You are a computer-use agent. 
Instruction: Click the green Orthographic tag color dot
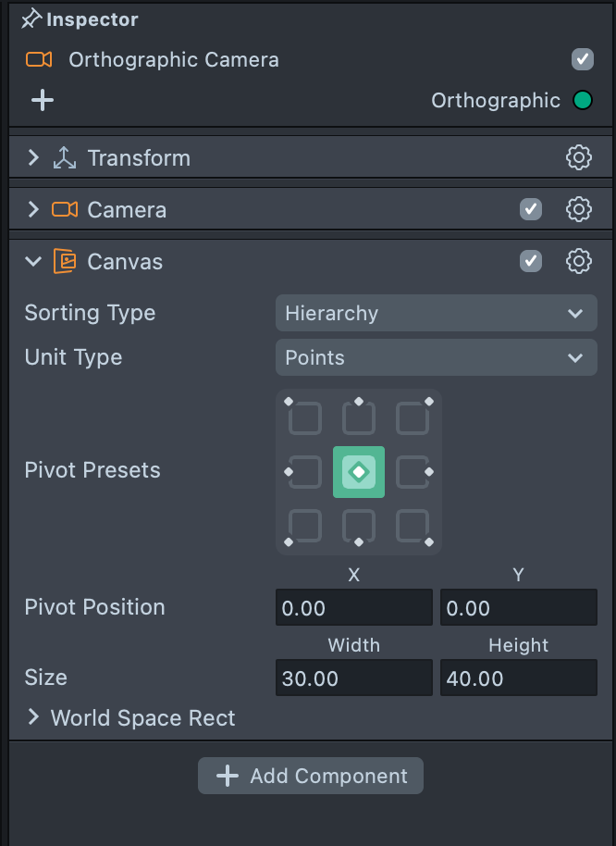[582, 100]
